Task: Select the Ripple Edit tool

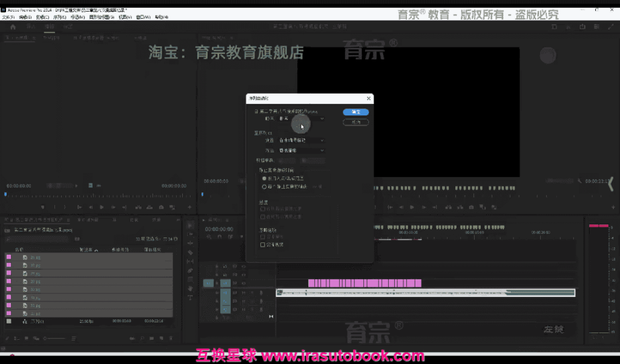Action: coord(190,243)
